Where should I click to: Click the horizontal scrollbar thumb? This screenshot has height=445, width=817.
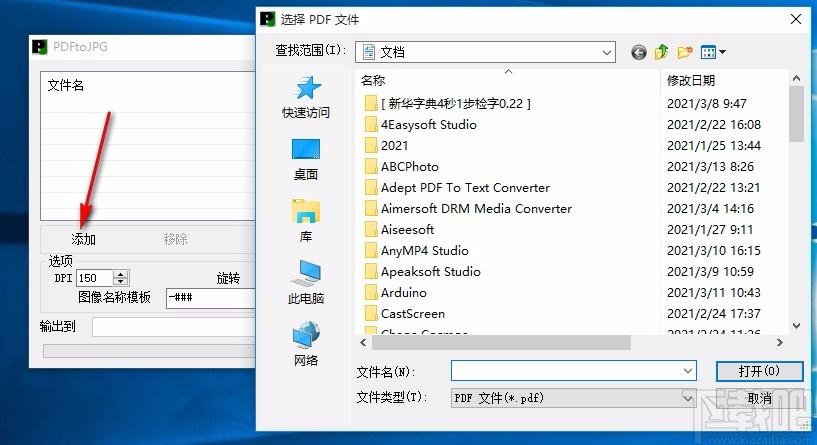(x=501, y=342)
